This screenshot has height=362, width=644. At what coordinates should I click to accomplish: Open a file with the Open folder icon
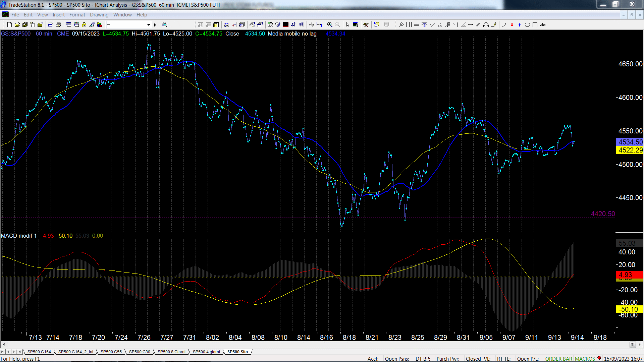[17, 25]
